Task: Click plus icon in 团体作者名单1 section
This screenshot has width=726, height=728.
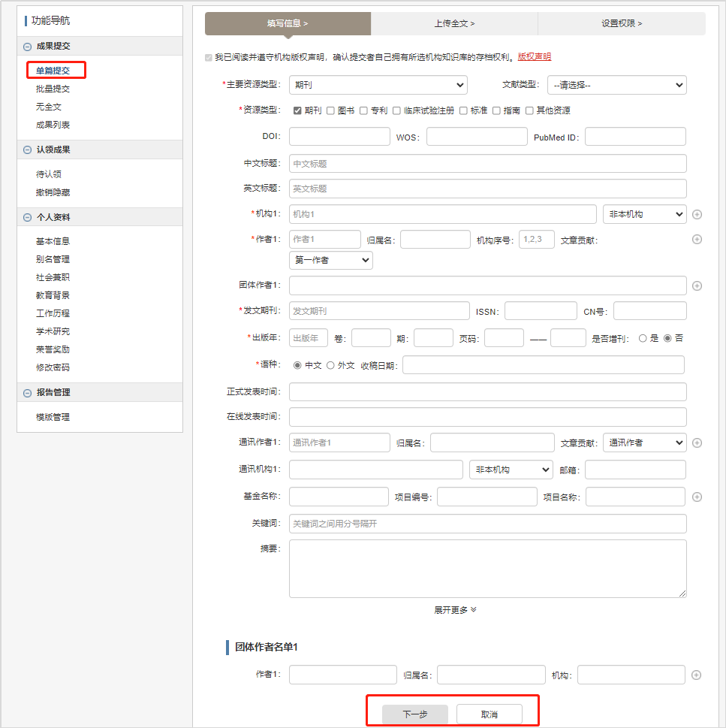Action: (697, 675)
